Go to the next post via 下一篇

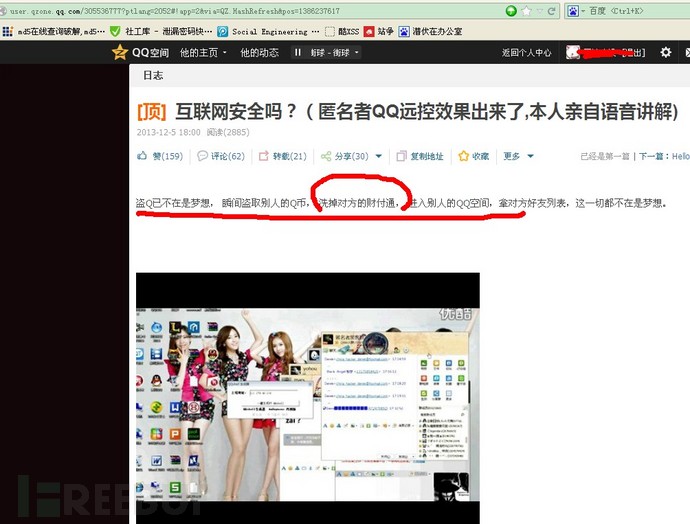(x=664, y=156)
